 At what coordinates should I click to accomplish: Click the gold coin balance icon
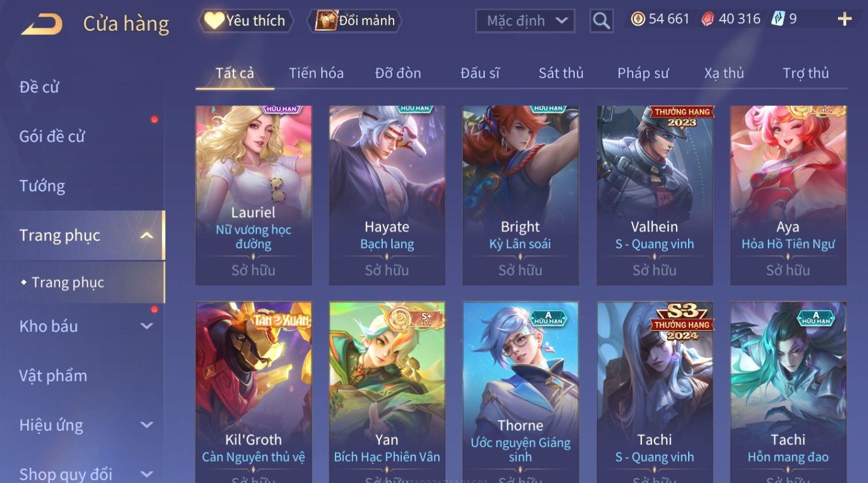pyautogui.click(x=637, y=19)
